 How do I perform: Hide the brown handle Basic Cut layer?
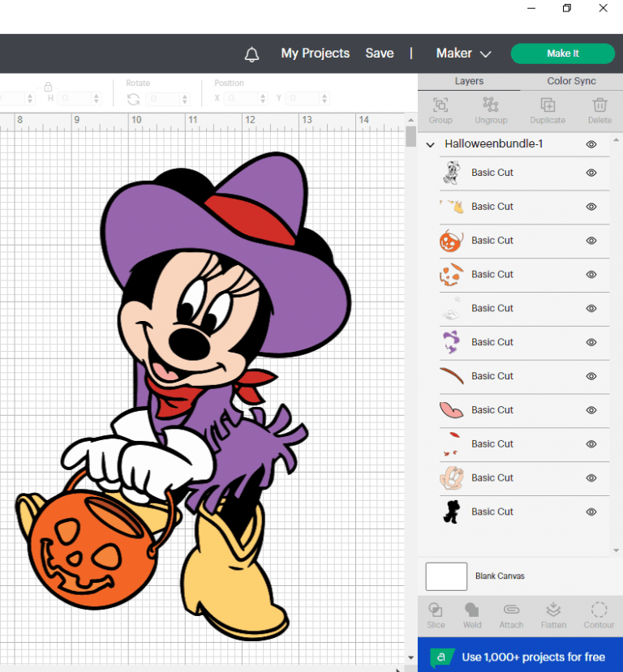click(591, 376)
